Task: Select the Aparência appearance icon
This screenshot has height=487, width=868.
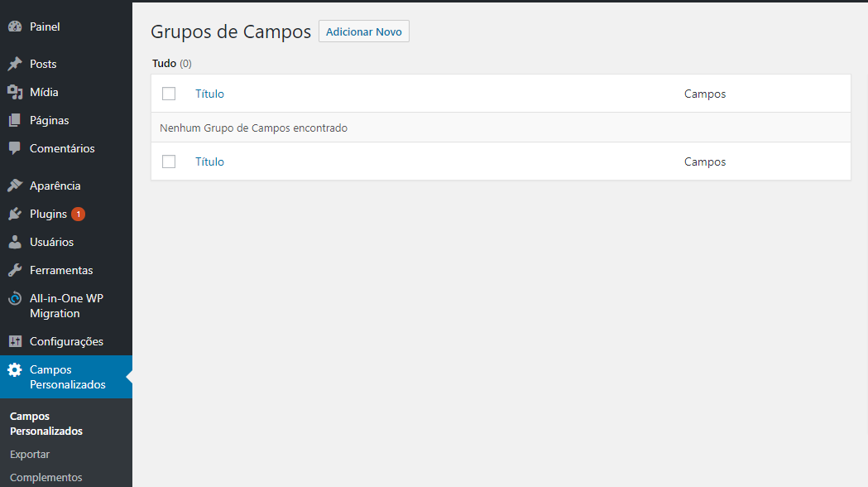Action: [15, 185]
